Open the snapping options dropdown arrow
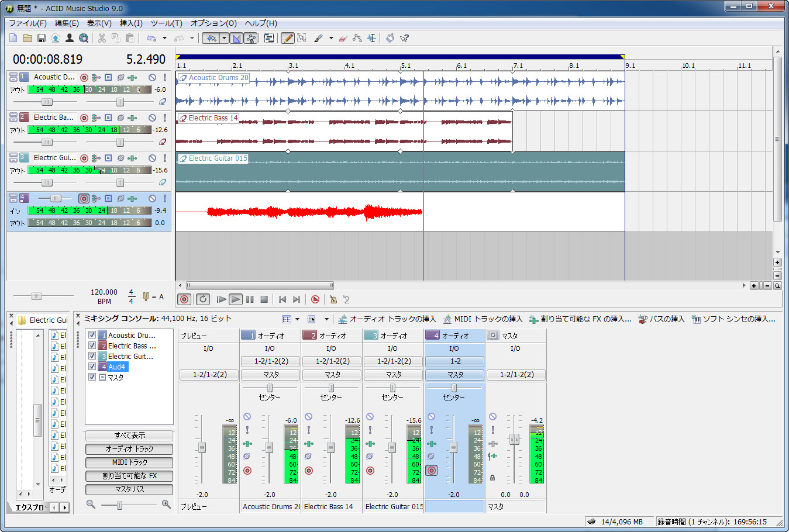 pyautogui.click(x=224, y=38)
